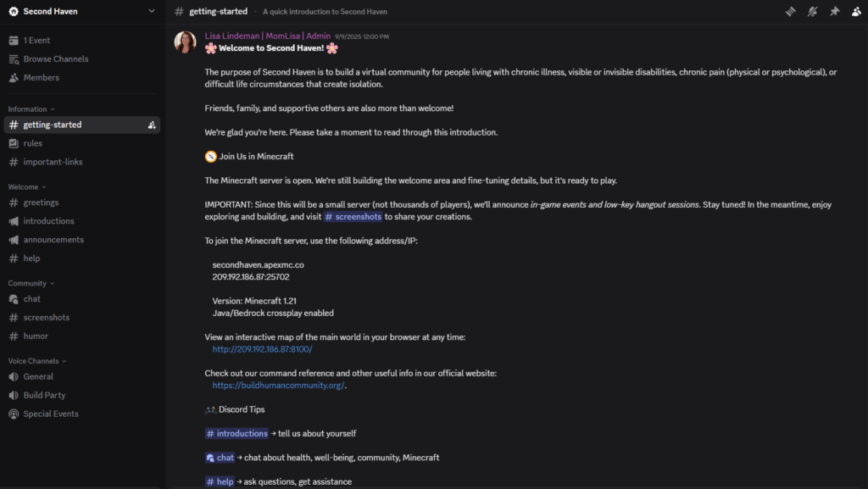Join the Build Party voice channel
The image size is (868, 489).
(x=44, y=395)
